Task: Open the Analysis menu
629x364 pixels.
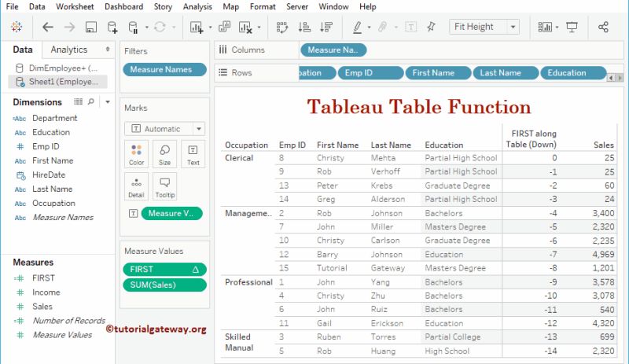Action: [197, 7]
